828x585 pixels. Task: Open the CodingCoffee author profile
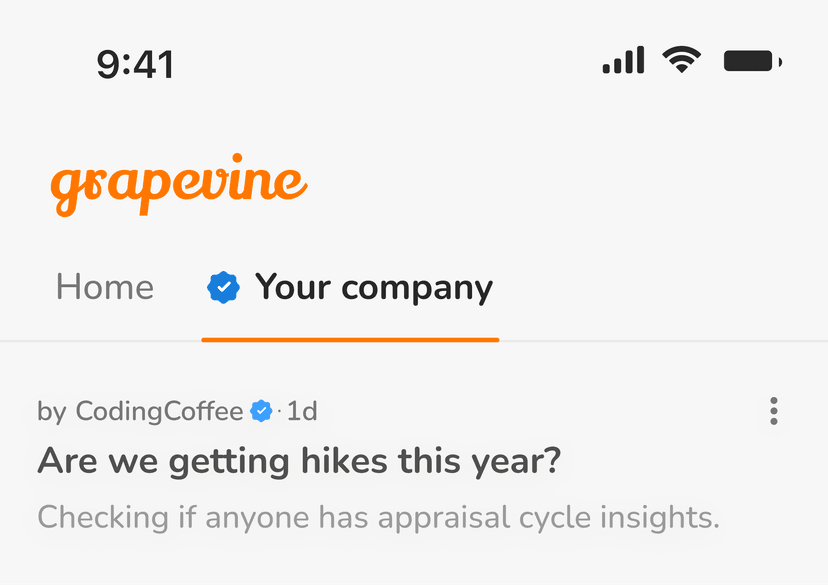point(159,411)
